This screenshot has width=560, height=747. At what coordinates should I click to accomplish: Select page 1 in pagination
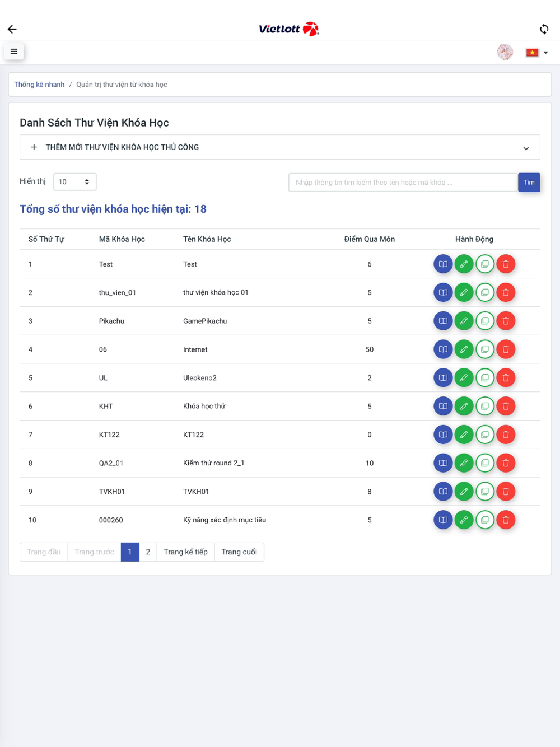coord(130,552)
